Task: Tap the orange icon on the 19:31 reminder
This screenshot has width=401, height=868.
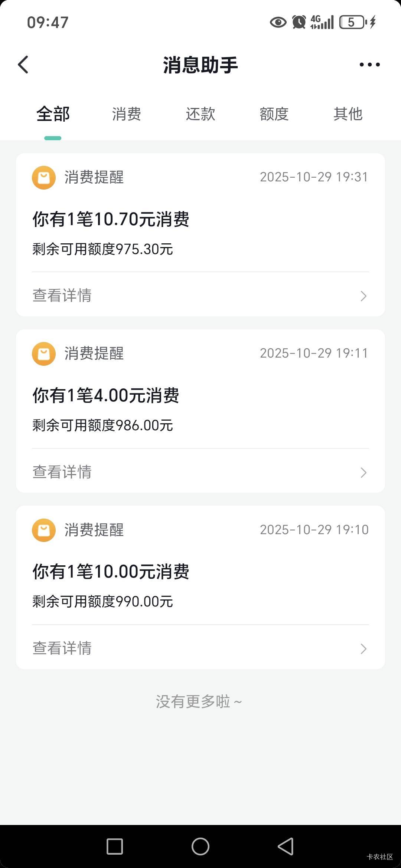Action: click(44, 178)
